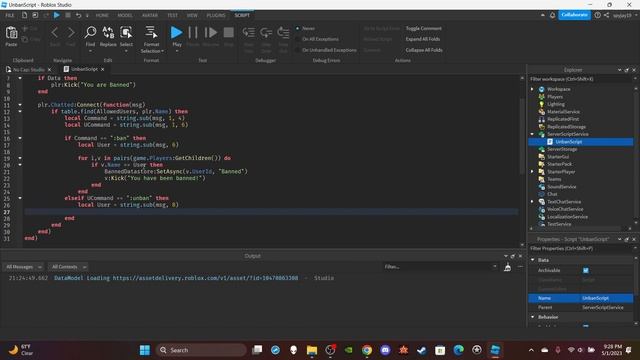Image resolution: width=640 pixels, height=360 pixels.
Task: Start Play test with big blue arrow
Action: click(x=176, y=32)
